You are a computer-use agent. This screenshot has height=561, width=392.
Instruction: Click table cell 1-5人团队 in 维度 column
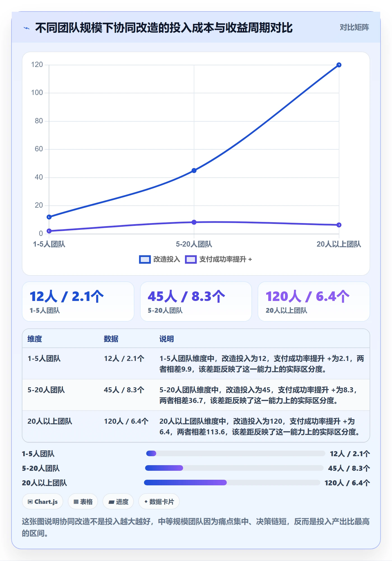[x=44, y=358]
